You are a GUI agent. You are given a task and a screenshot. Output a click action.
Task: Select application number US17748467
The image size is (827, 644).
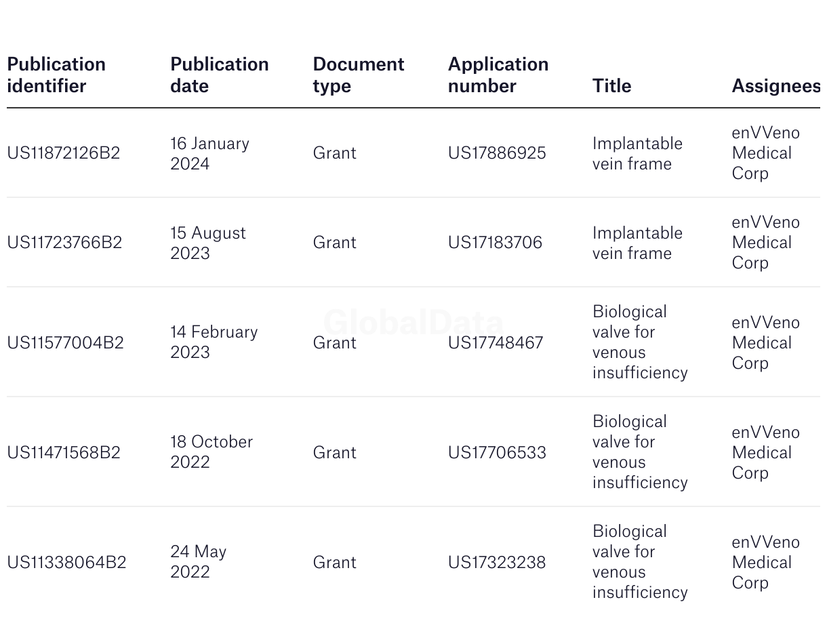pyautogui.click(x=496, y=343)
